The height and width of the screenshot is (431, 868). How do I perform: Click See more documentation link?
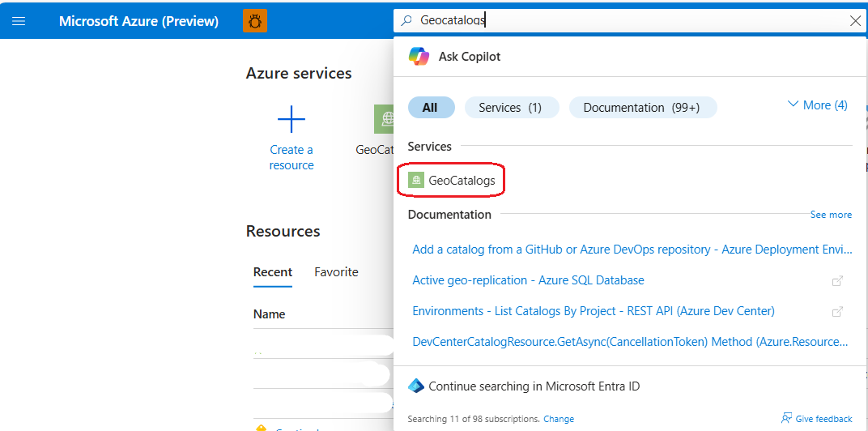[831, 215]
